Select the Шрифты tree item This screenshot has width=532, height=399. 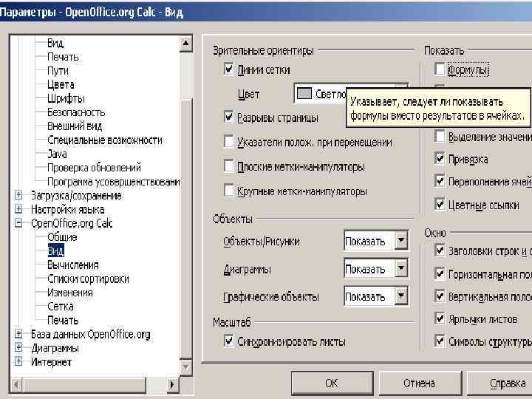(x=66, y=98)
